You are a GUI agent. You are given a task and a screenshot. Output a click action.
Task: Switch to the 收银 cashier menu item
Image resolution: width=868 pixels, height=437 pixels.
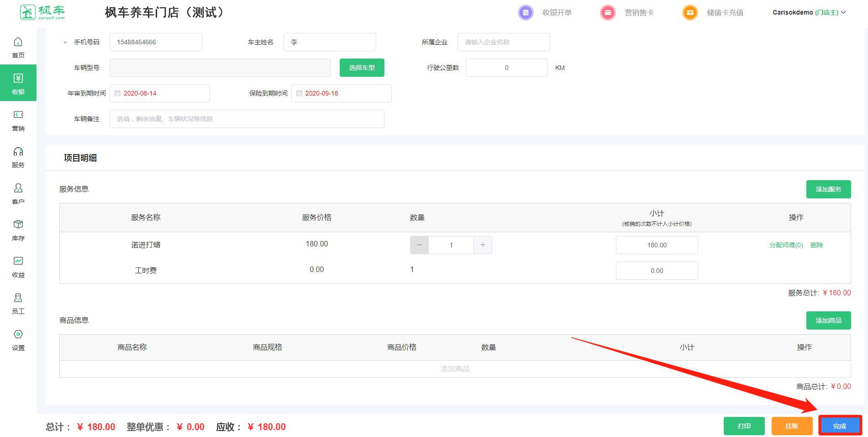click(18, 83)
